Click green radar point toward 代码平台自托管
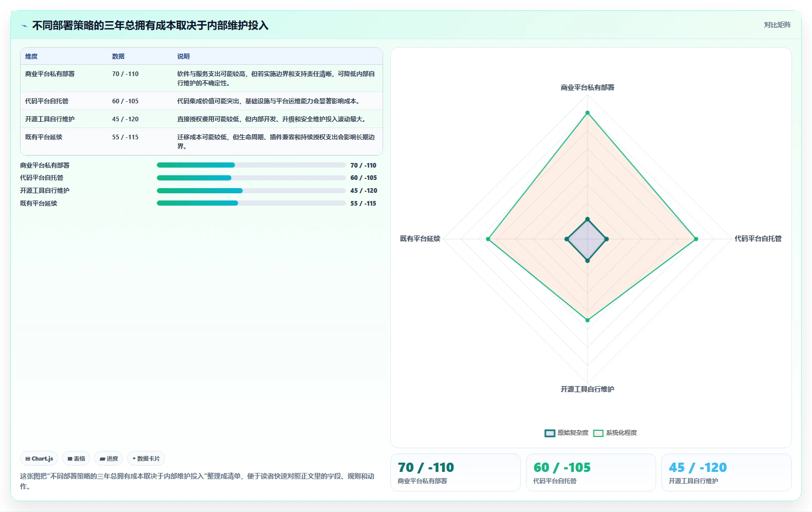Image resolution: width=812 pixels, height=512 pixels. click(696, 239)
